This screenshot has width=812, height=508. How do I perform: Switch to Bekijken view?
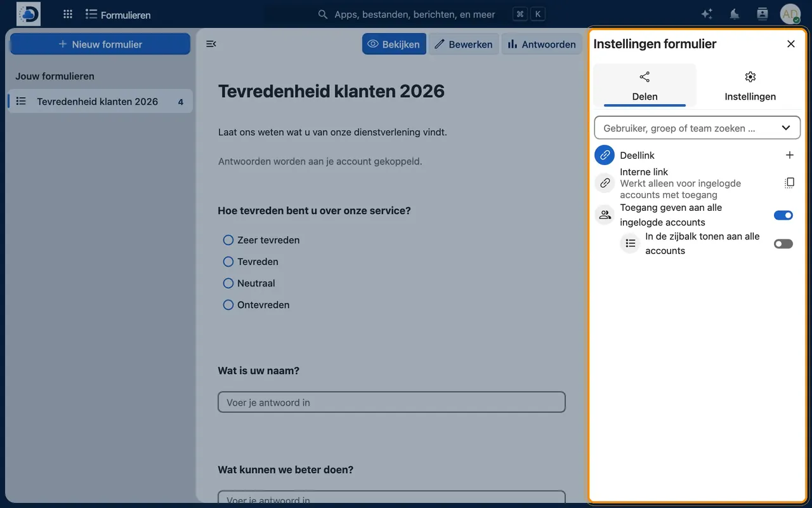click(394, 44)
